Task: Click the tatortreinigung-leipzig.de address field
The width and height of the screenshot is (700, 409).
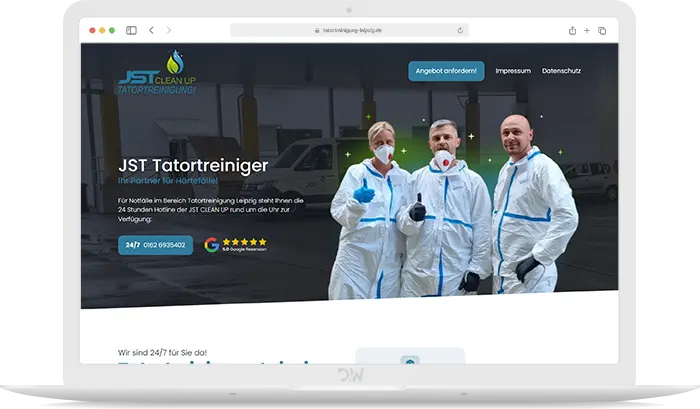Action: pyautogui.click(x=349, y=30)
